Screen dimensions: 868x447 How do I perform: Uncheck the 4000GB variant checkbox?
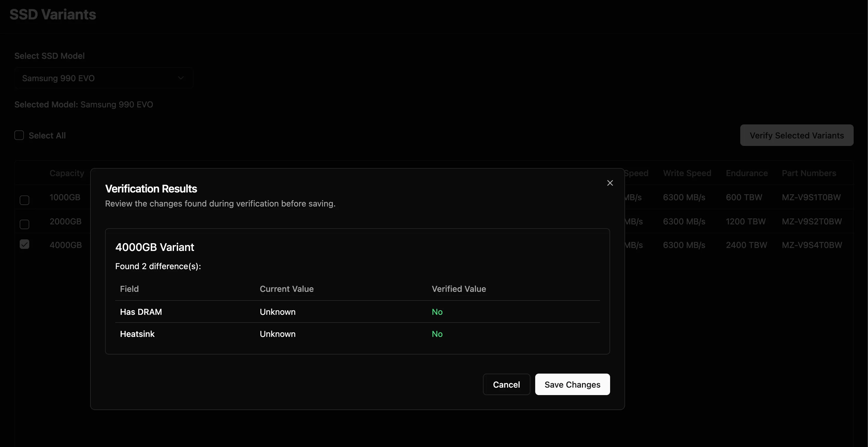(x=24, y=244)
